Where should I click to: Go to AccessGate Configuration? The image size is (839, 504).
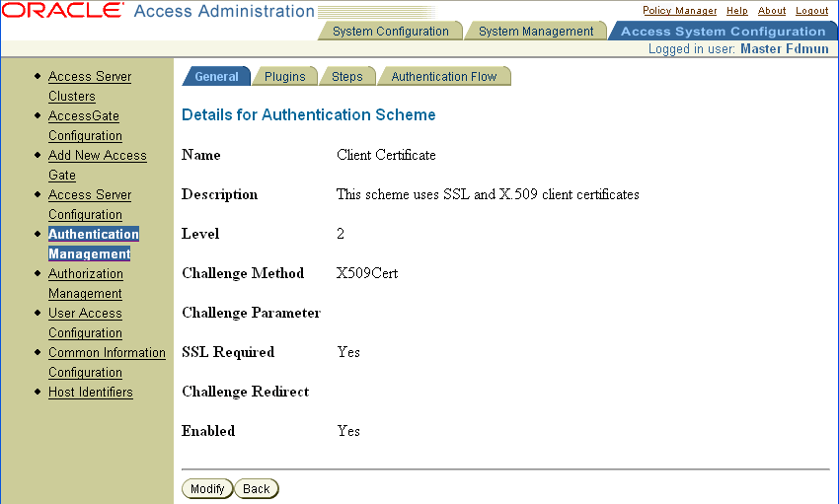85,125
